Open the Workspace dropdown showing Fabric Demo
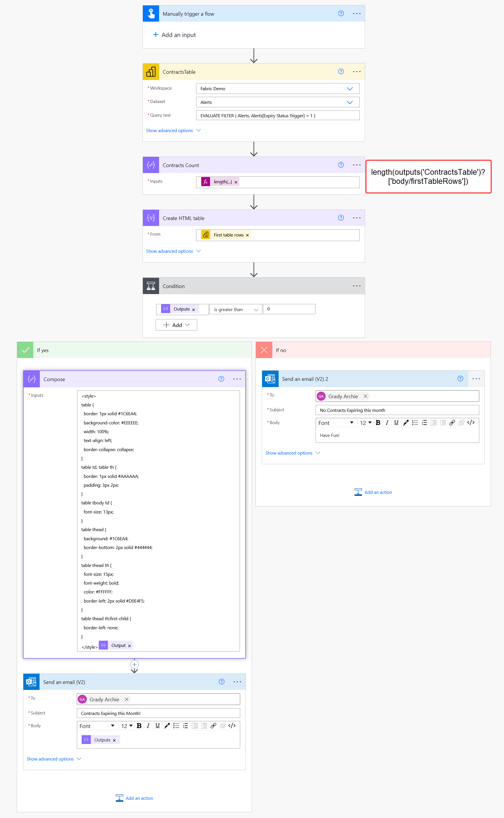This screenshot has width=504, height=818. 278,89
